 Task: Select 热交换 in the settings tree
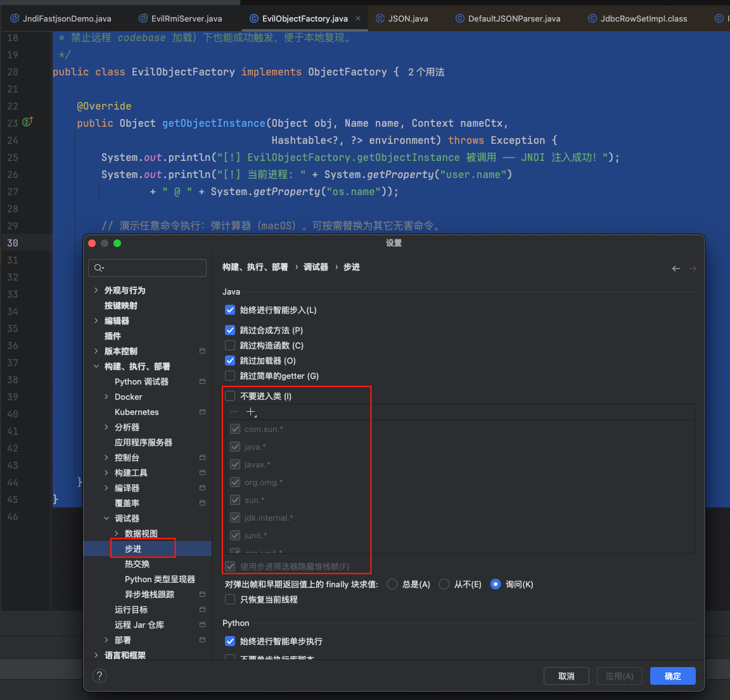pyautogui.click(x=138, y=564)
